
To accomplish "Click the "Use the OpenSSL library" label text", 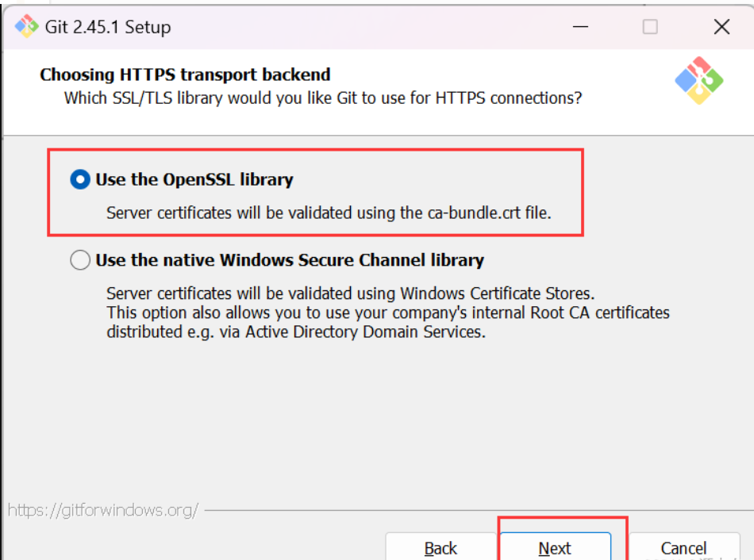I will 194,180.
